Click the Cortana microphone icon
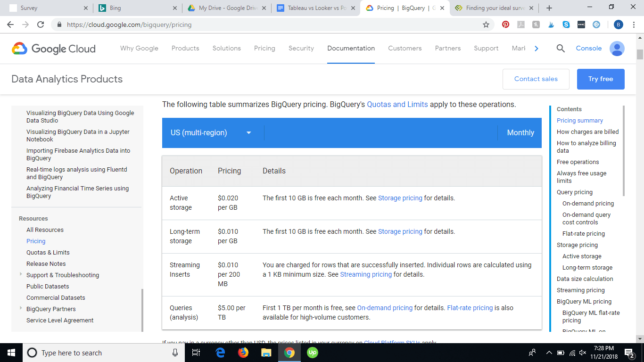 pos(175,353)
